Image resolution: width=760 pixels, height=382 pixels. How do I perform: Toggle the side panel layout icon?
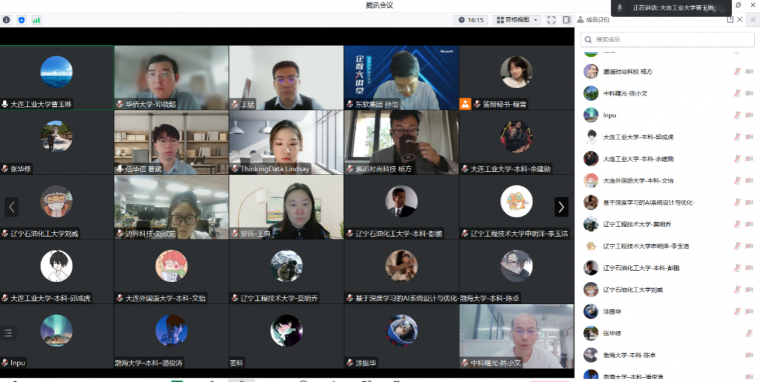566,20
